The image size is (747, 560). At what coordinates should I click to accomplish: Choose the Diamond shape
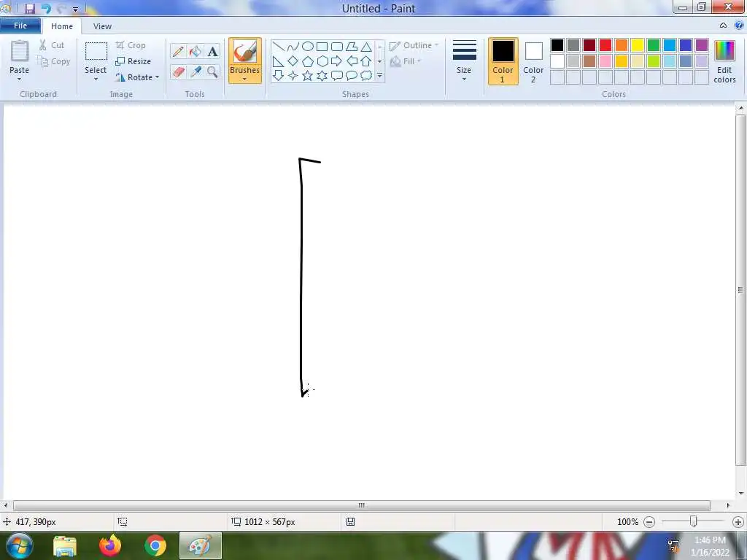coord(293,61)
